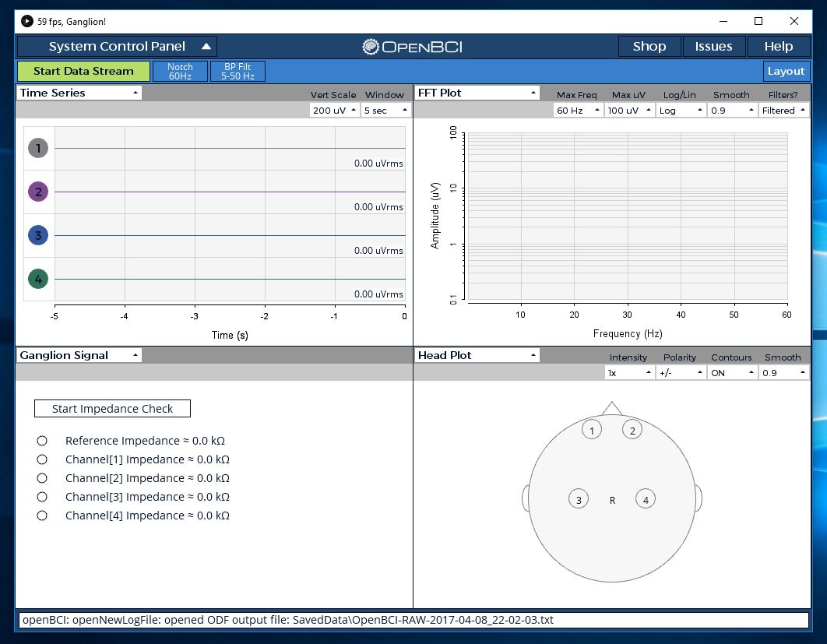Click the Start Data Stream button

tap(83, 71)
